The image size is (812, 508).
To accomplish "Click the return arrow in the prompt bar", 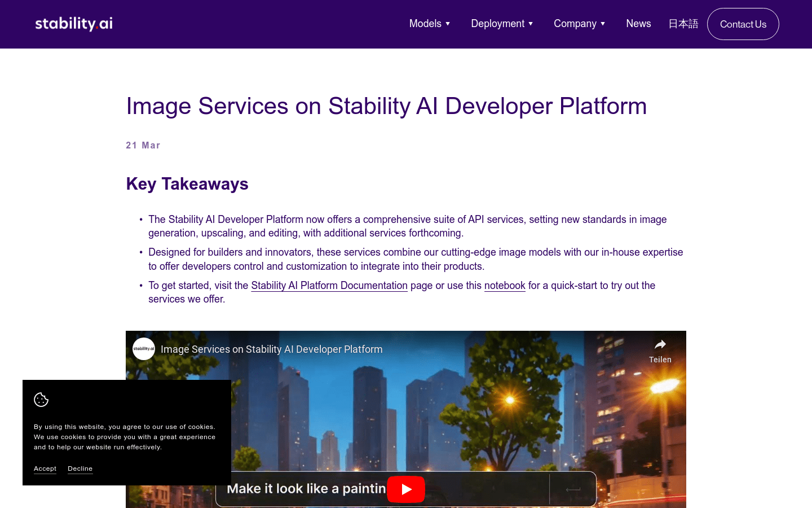I will coord(571,489).
